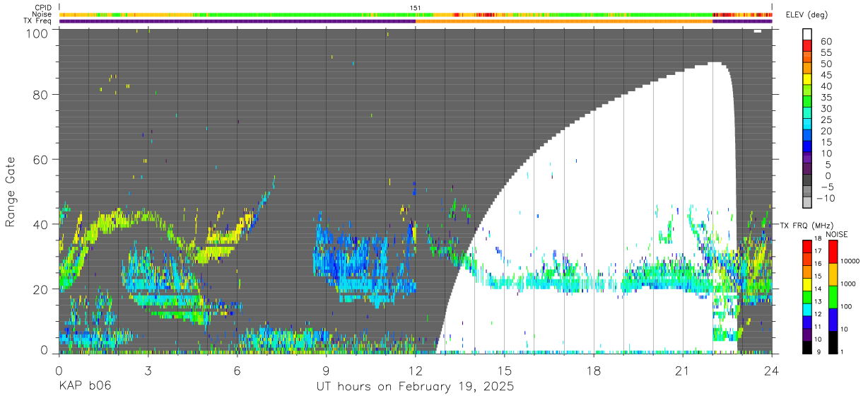Image resolution: width=868 pixels, height=401 pixels.
Task: Click the 1 label on the NOISE scale
Action: click(843, 351)
